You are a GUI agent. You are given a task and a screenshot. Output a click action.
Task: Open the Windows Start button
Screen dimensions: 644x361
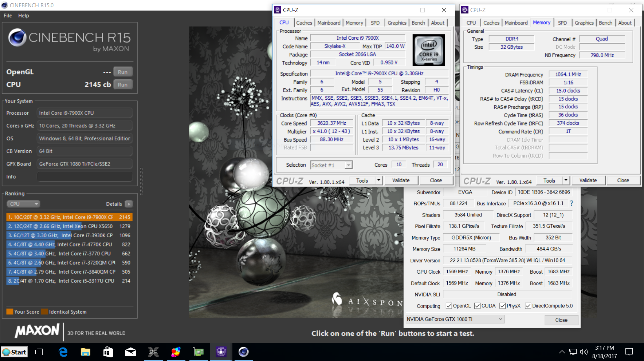coord(14,352)
